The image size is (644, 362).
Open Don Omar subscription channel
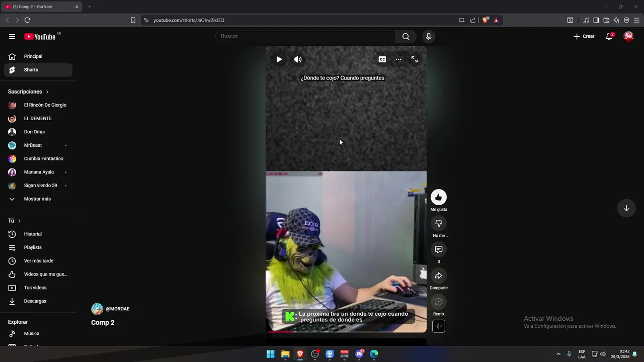(38, 132)
